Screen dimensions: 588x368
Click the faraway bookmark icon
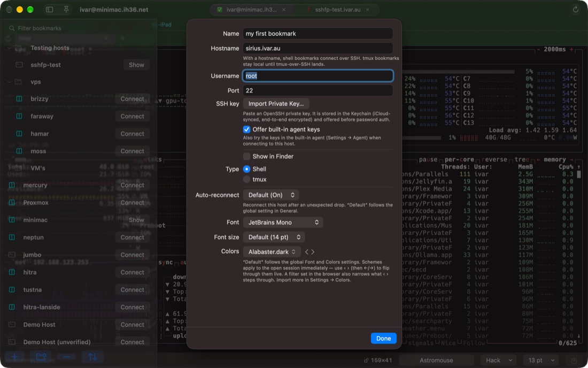(19, 116)
